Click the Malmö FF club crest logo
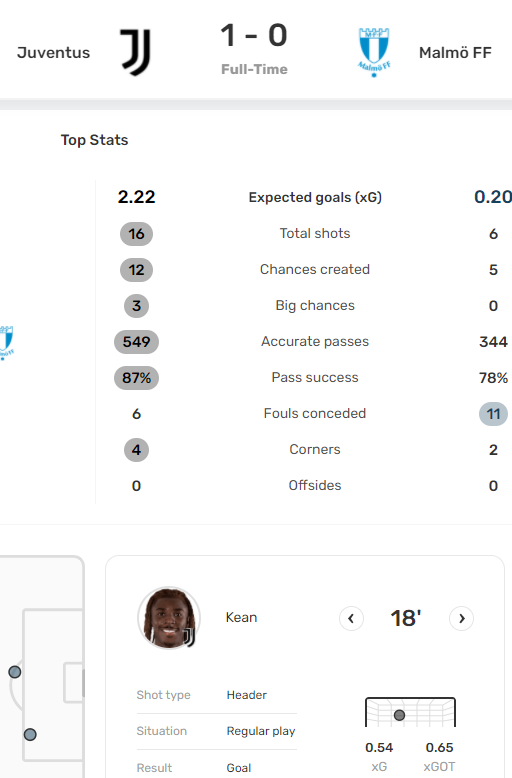Image resolution: width=512 pixels, height=778 pixels. (374, 53)
